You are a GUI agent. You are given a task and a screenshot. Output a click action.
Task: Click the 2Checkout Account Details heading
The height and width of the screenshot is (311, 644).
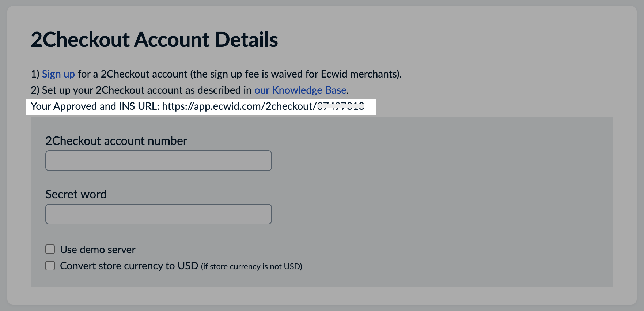click(154, 40)
